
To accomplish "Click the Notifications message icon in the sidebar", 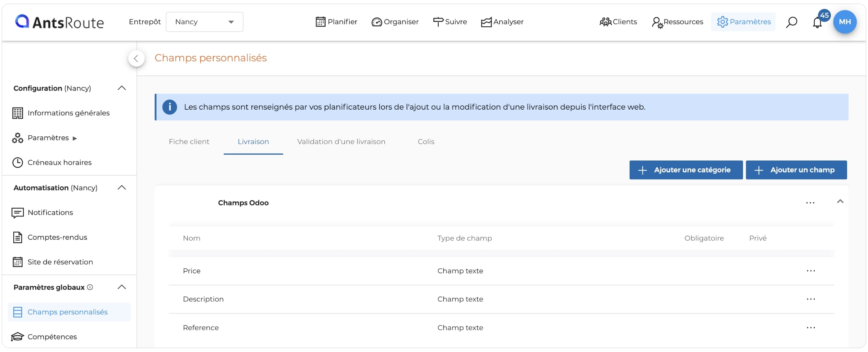I will point(18,213).
